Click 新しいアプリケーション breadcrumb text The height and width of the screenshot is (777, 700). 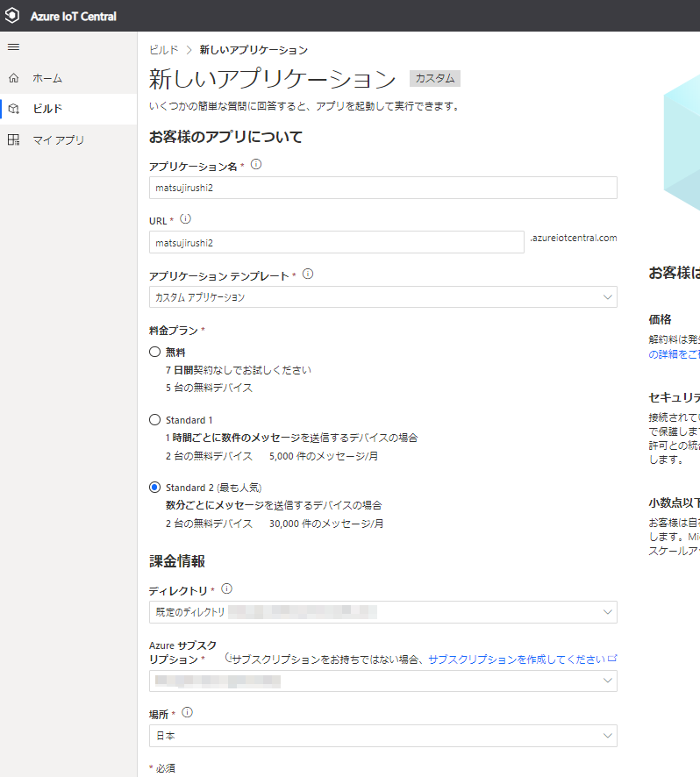(x=254, y=50)
